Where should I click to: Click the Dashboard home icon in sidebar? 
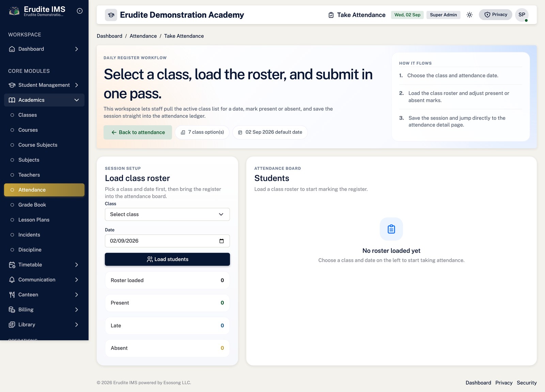[12, 49]
